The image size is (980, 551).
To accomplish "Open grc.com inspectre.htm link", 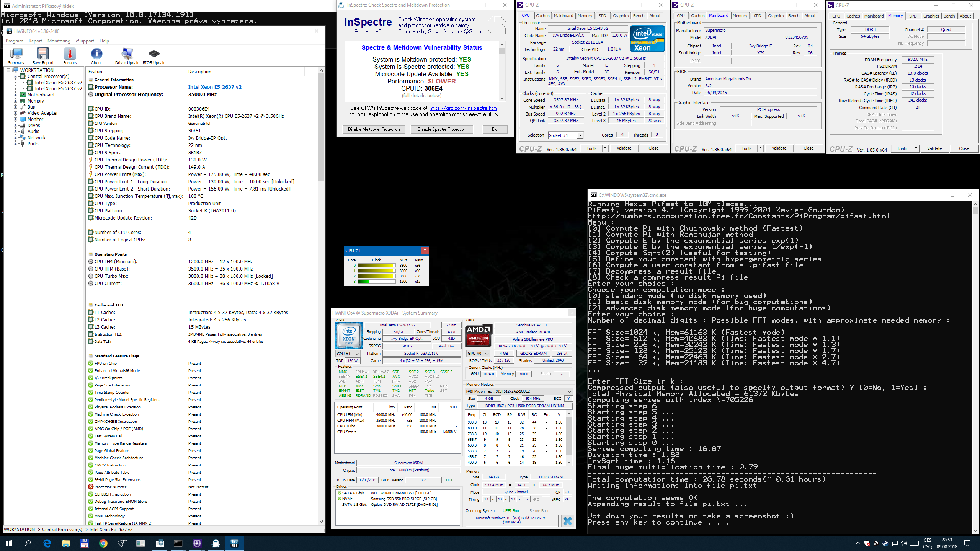I will click(x=463, y=108).
